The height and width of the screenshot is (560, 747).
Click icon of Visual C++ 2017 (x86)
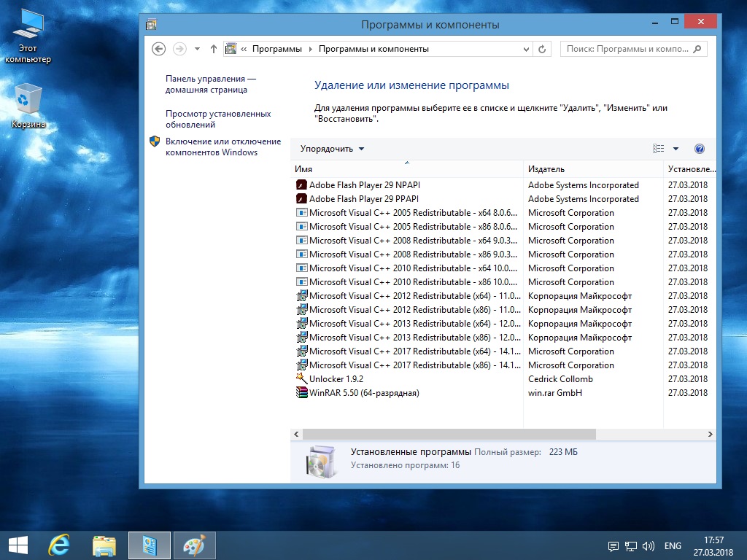pos(301,365)
